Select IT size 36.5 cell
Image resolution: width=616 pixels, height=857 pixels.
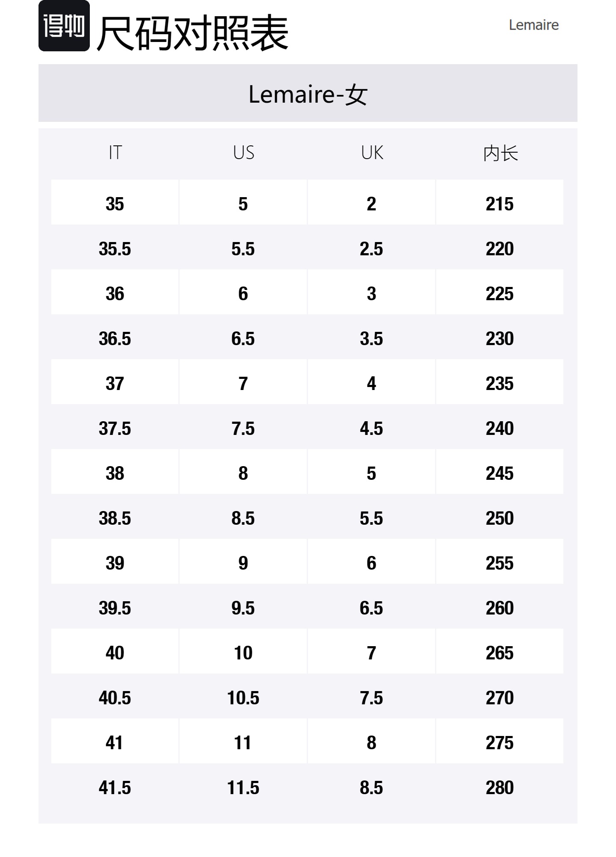click(x=115, y=338)
